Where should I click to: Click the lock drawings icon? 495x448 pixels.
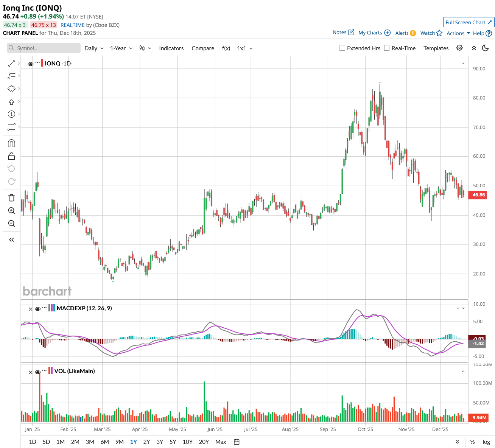coord(11,156)
